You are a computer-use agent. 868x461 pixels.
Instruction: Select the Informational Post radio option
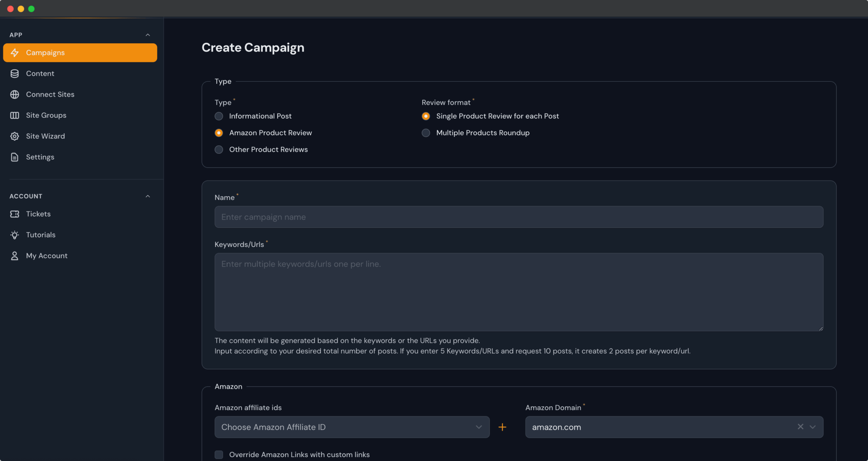point(219,116)
